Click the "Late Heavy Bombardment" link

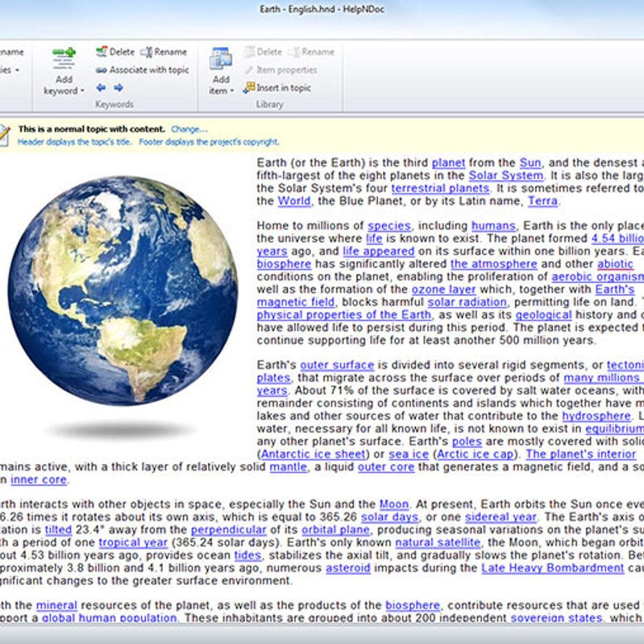pyautogui.click(x=552, y=568)
